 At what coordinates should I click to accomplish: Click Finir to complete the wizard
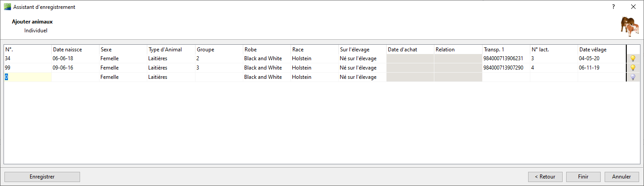pyautogui.click(x=583, y=176)
